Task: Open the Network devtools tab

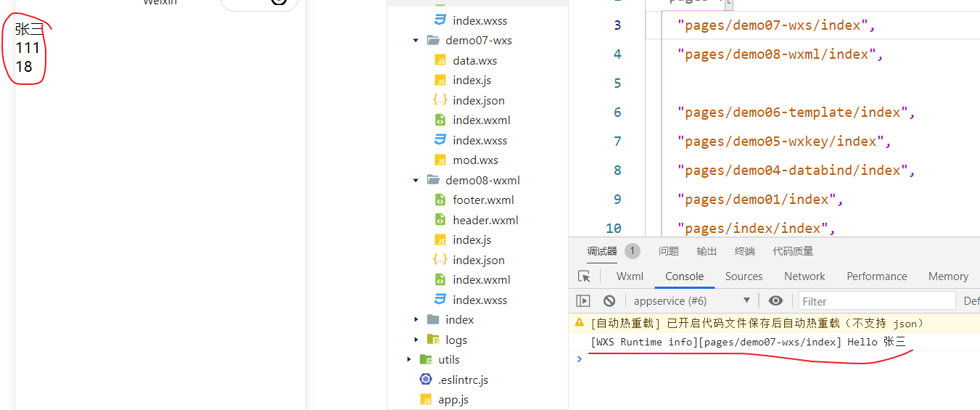Action: pyautogui.click(x=804, y=276)
